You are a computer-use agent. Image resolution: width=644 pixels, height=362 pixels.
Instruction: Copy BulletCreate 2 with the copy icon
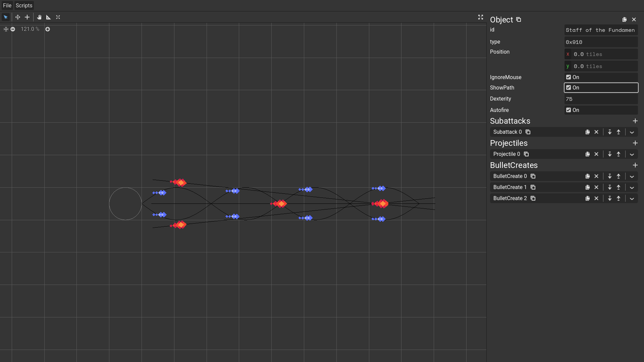tap(533, 198)
